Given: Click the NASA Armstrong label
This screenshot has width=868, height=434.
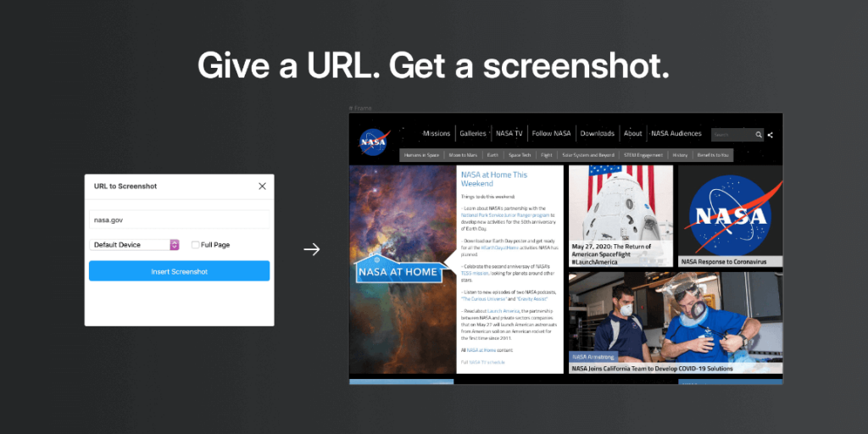Looking at the screenshot, I should pos(593,357).
